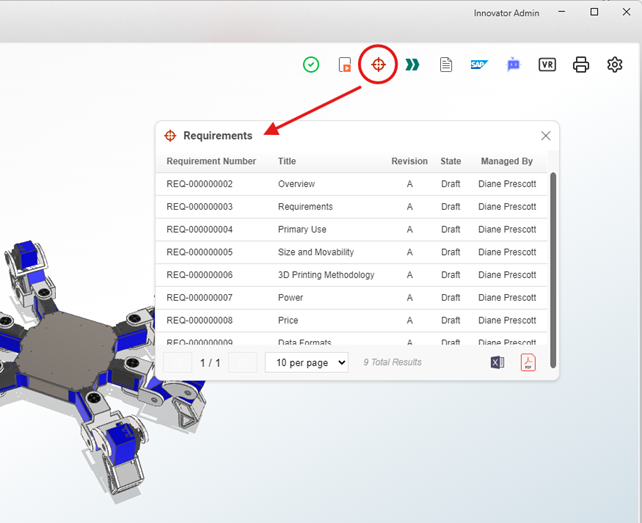Sort by Requirement Number column header
Viewport: 642px width, 523px height.
point(211,161)
